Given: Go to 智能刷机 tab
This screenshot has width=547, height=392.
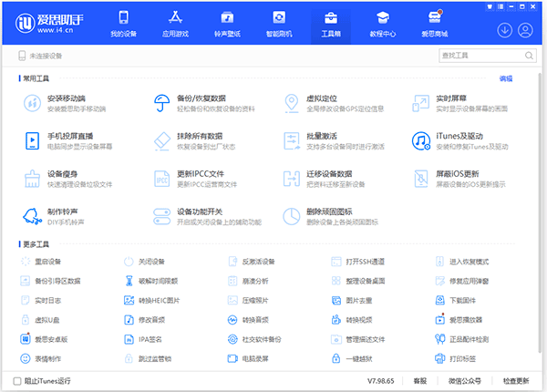Looking at the screenshot, I should click(x=279, y=24).
